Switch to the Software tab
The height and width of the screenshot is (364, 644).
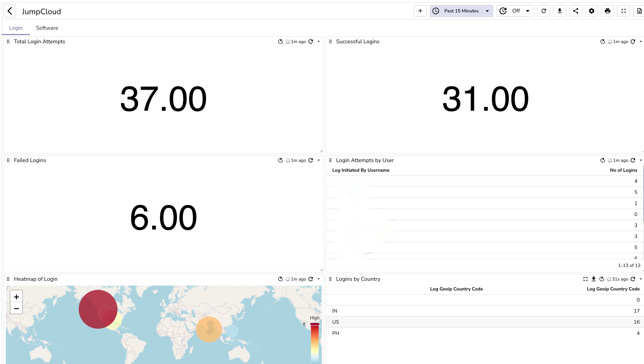47,28
